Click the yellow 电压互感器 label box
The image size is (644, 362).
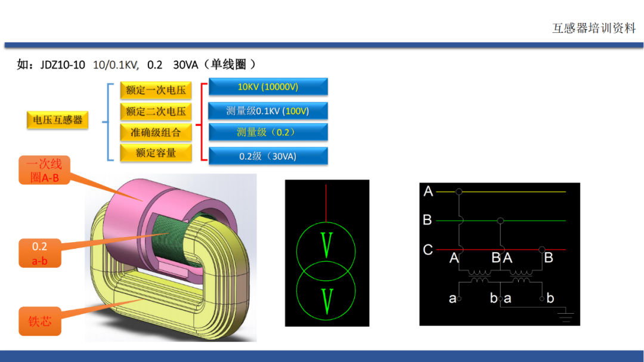point(57,120)
